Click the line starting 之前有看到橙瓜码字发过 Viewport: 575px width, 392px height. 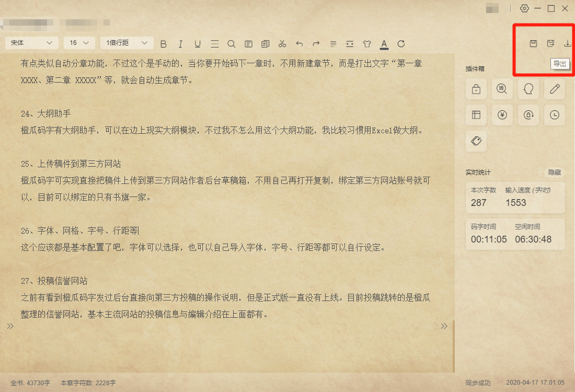point(225,297)
